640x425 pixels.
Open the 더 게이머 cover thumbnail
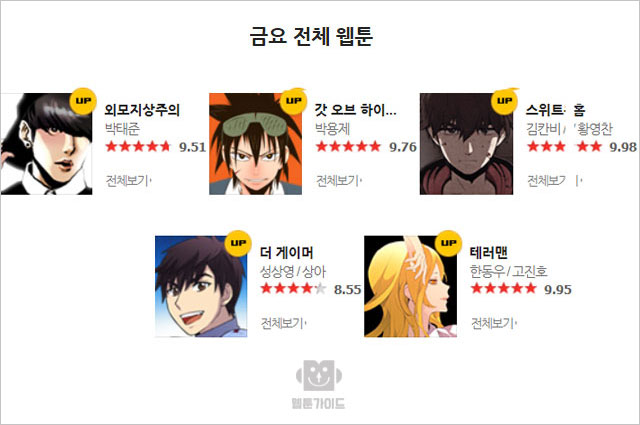click(201, 286)
